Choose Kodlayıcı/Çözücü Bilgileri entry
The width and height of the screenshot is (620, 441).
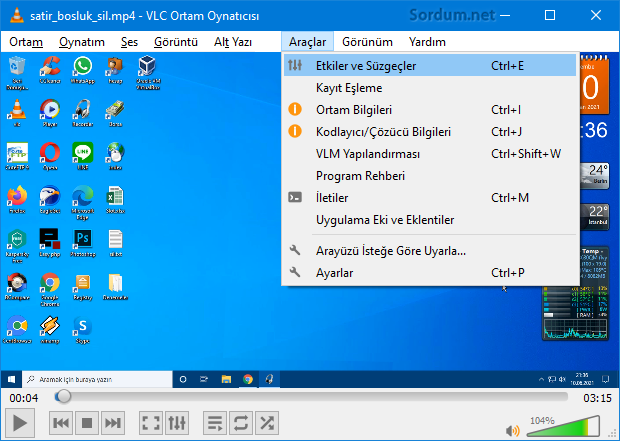(x=430, y=132)
